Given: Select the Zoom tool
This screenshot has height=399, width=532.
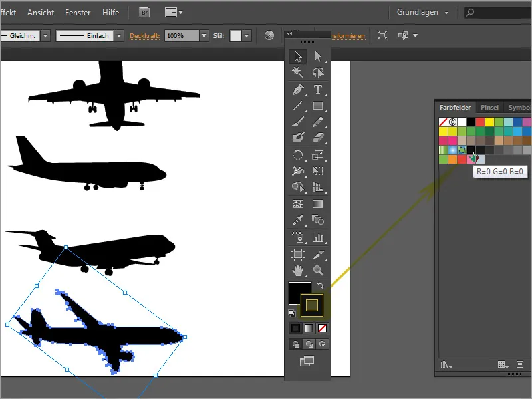Looking at the screenshot, I should pyautogui.click(x=318, y=271).
